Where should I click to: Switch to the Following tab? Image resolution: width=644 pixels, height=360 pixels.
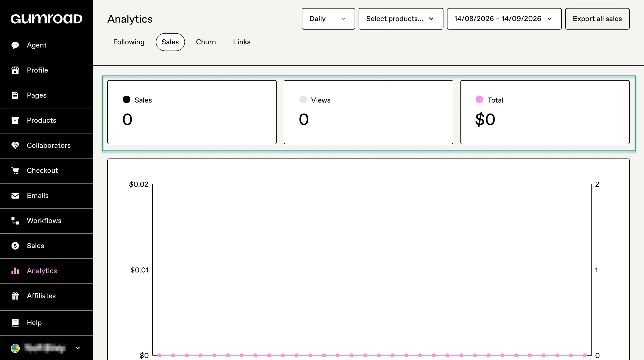[x=129, y=42]
